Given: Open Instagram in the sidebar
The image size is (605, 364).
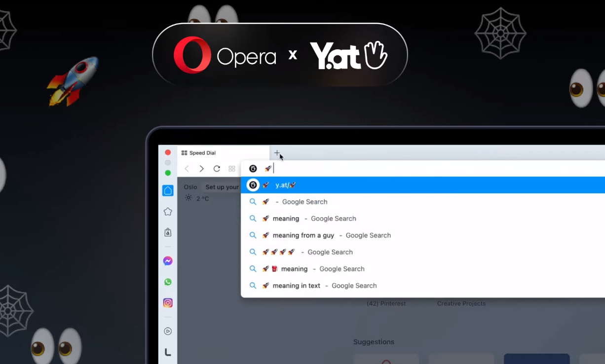Looking at the screenshot, I should pos(168,303).
